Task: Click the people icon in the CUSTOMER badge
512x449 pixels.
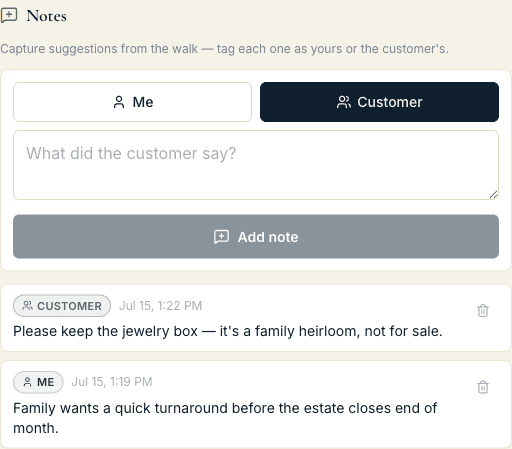Action: 27,305
